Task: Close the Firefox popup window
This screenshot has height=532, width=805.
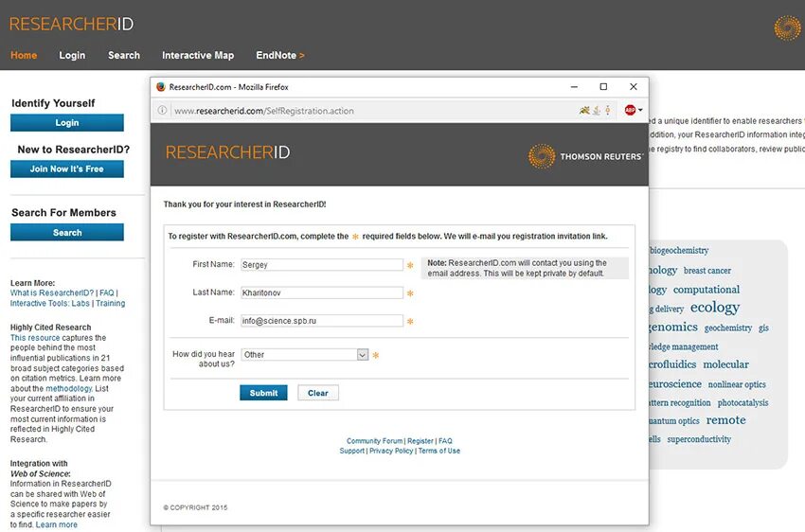Action: point(634,87)
